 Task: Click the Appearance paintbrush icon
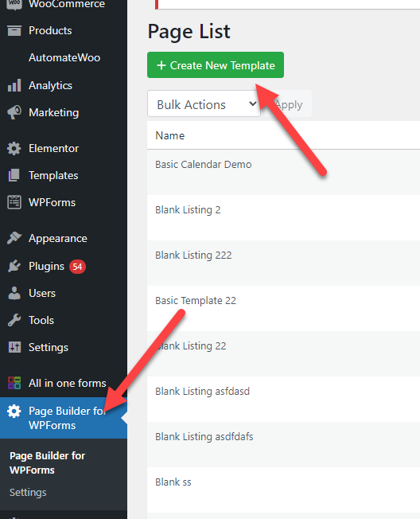click(x=14, y=238)
